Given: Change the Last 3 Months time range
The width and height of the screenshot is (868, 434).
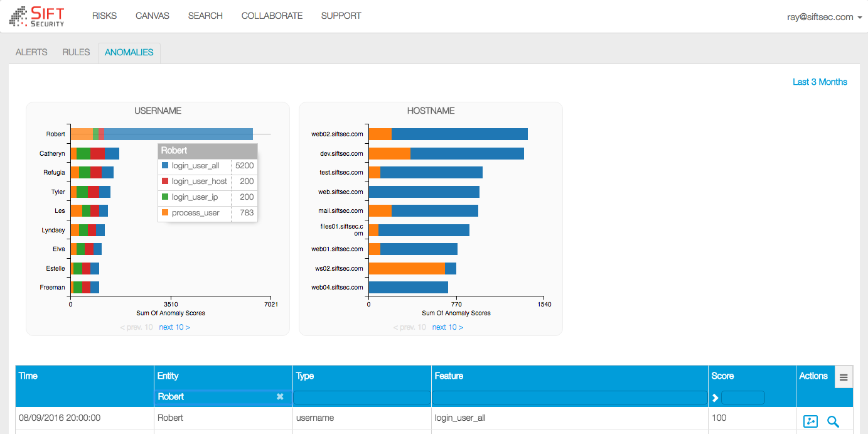Looking at the screenshot, I should pos(820,82).
